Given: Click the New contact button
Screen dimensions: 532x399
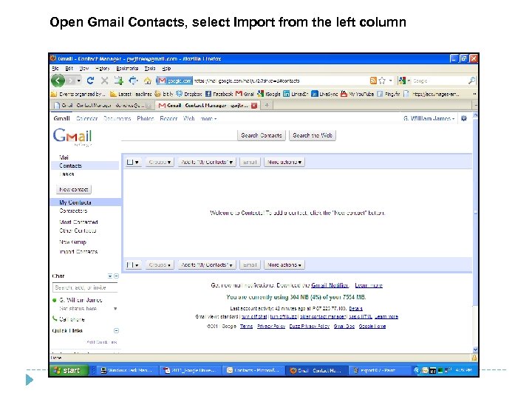Looking at the screenshot, I should 74,189.
